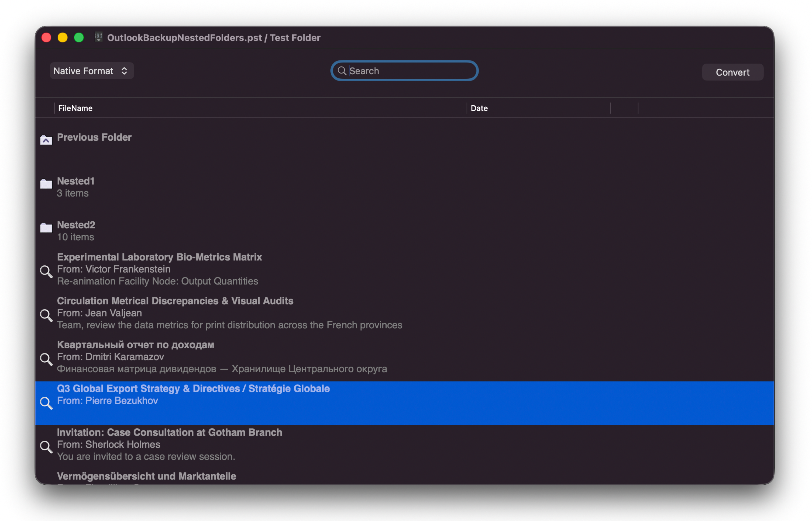Screen dimensions: 812x521
Task: Click the Search input field
Action: coord(405,71)
